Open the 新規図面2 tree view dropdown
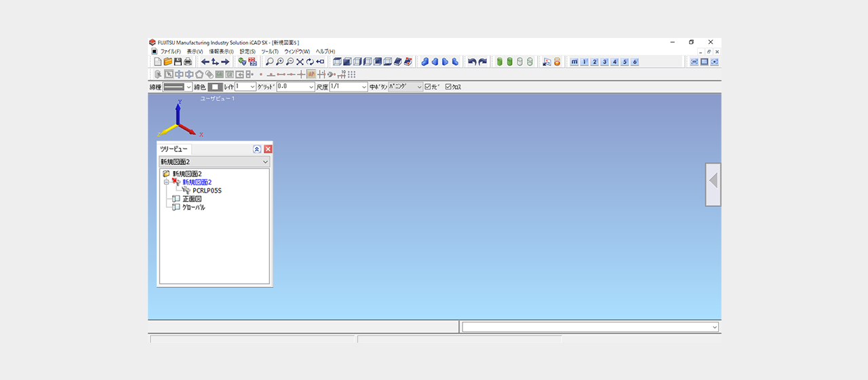 tap(265, 162)
